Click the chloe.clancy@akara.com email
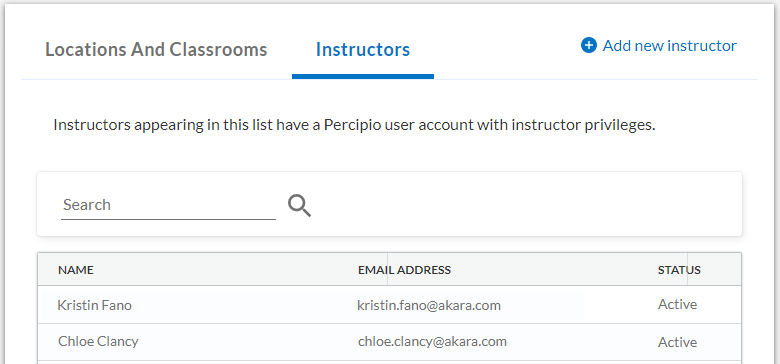This screenshot has width=780, height=364. [x=432, y=342]
